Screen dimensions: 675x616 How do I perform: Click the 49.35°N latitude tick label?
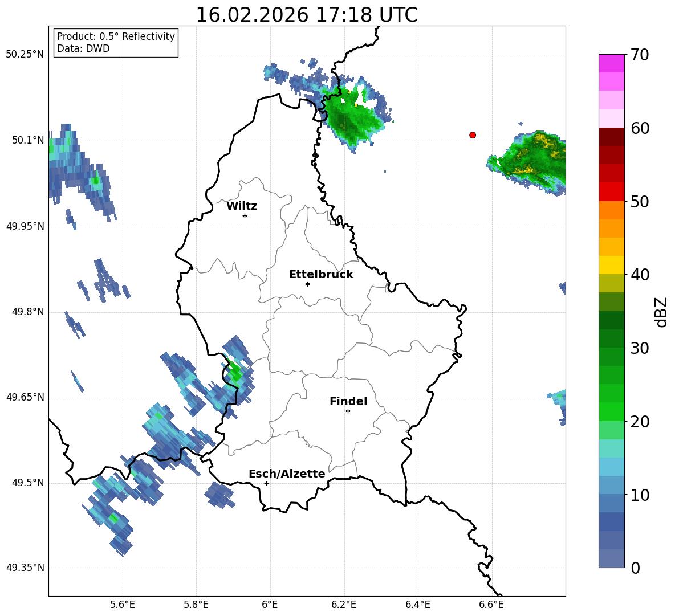pos(25,568)
